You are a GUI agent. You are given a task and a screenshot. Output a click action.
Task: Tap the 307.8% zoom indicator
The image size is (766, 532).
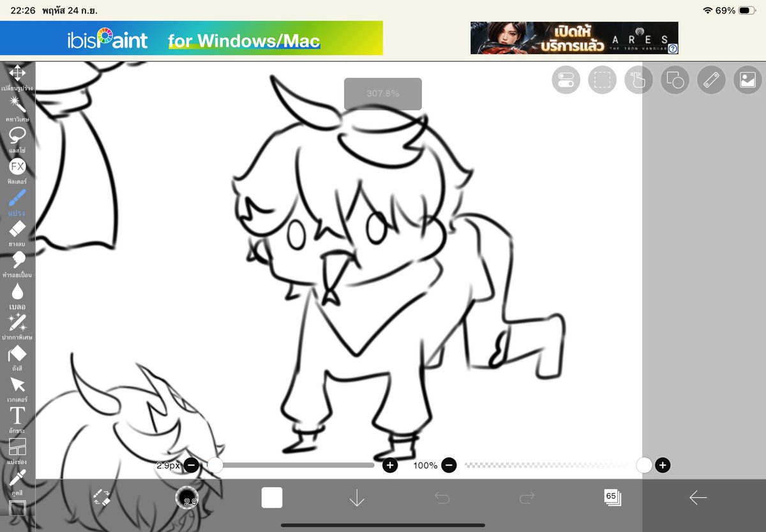coord(383,94)
